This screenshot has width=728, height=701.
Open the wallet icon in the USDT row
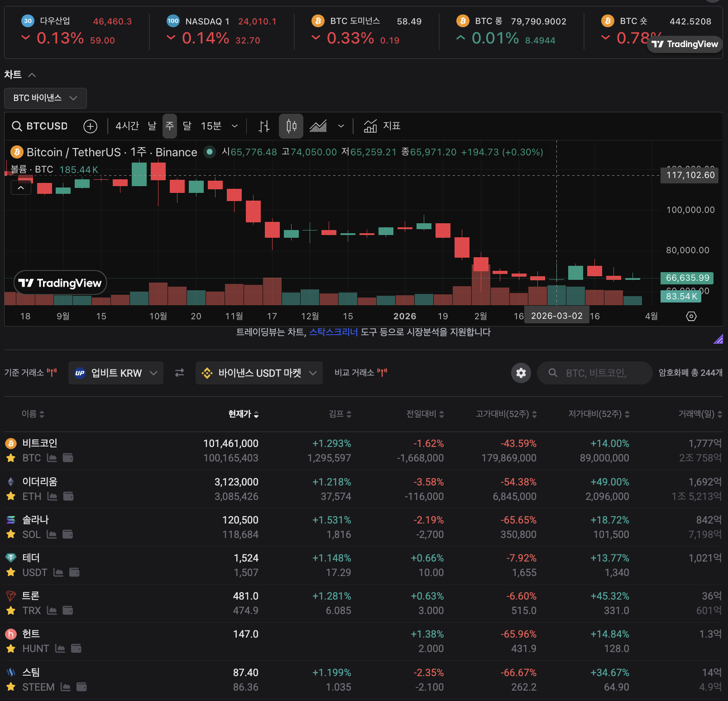(74, 572)
